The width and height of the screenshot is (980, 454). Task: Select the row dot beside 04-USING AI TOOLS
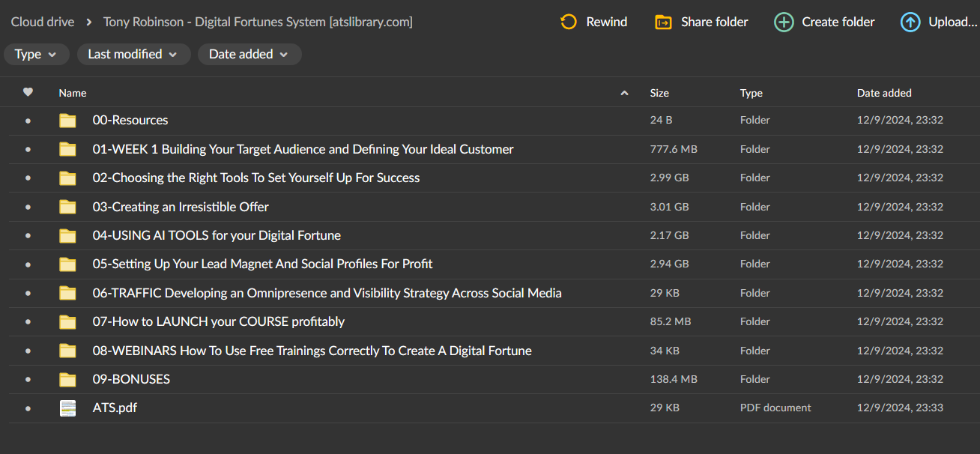28,234
